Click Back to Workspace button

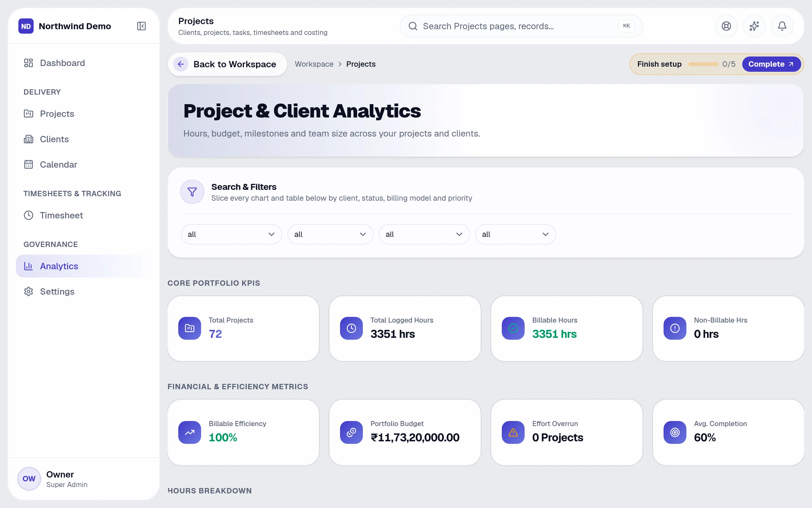pos(227,64)
